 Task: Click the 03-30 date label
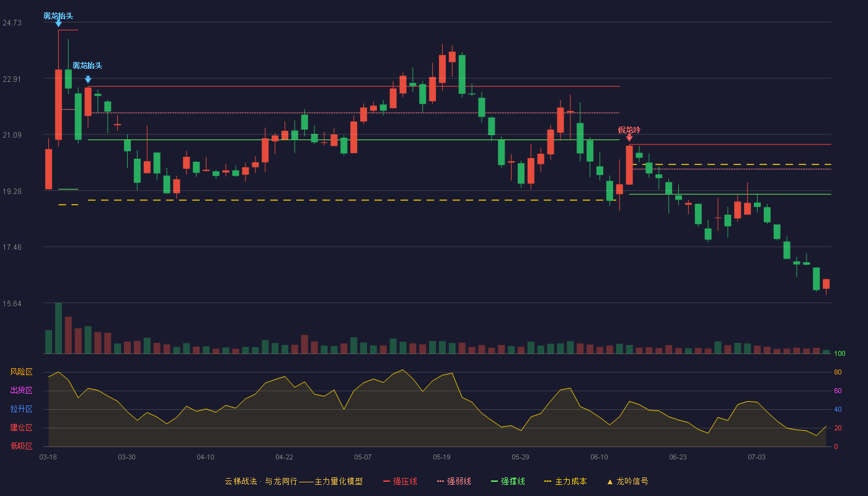click(126, 457)
